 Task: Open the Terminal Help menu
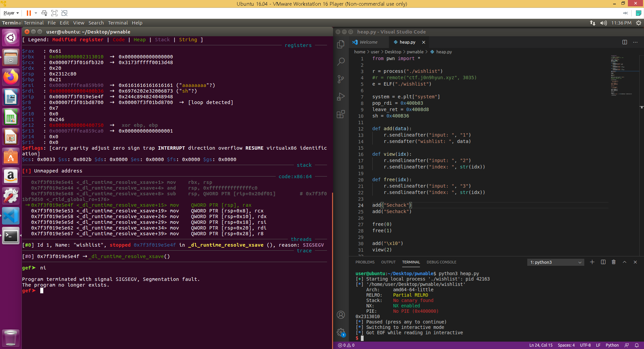tap(137, 23)
